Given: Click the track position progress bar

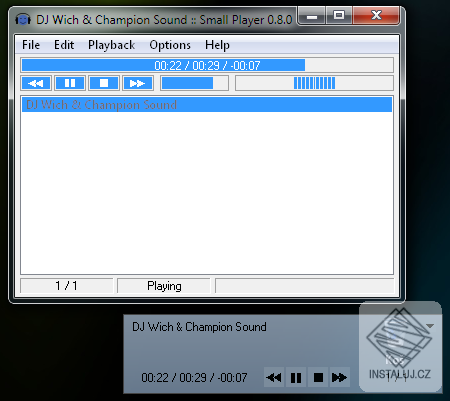Looking at the screenshot, I should pos(207,65).
